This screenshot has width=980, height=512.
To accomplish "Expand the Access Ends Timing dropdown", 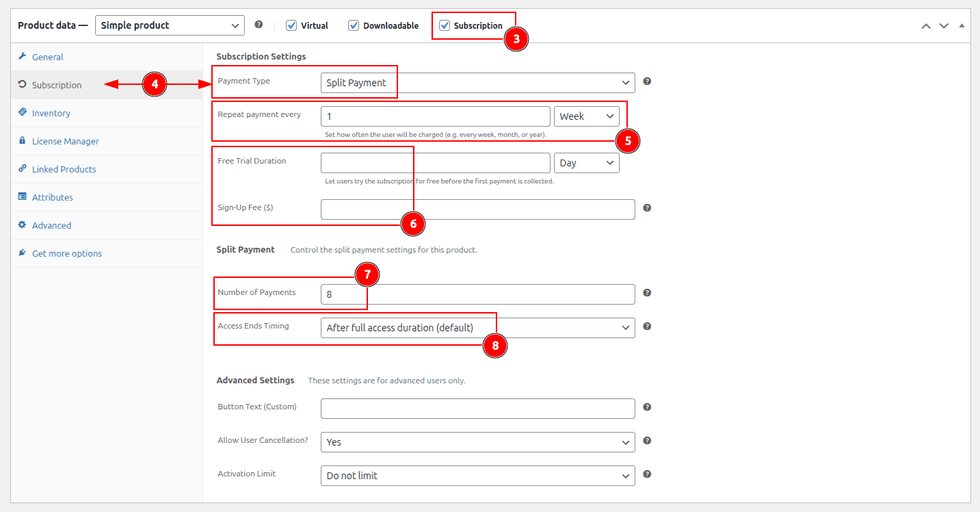I will click(x=477, y=328).
